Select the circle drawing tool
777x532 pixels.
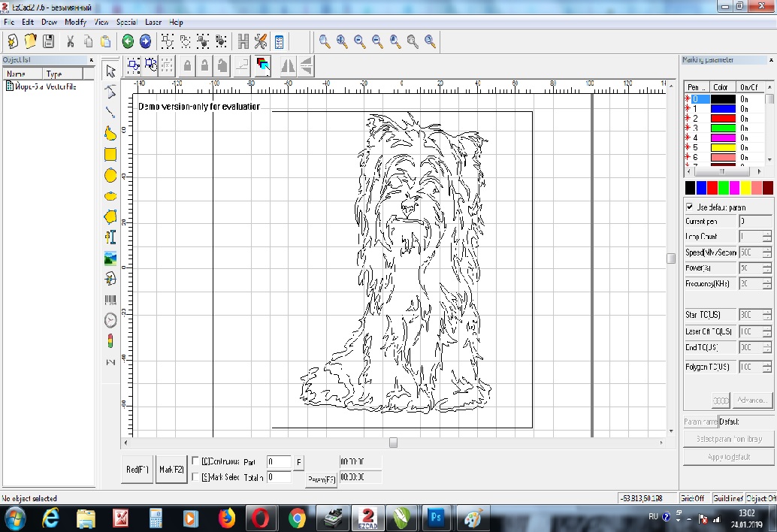coord(110,176)
